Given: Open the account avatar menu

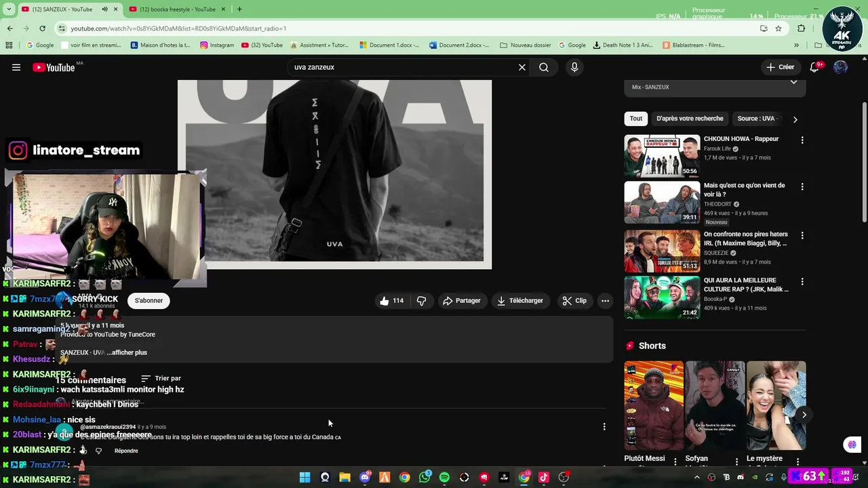Looking at the screenshot, I should 840,67.
